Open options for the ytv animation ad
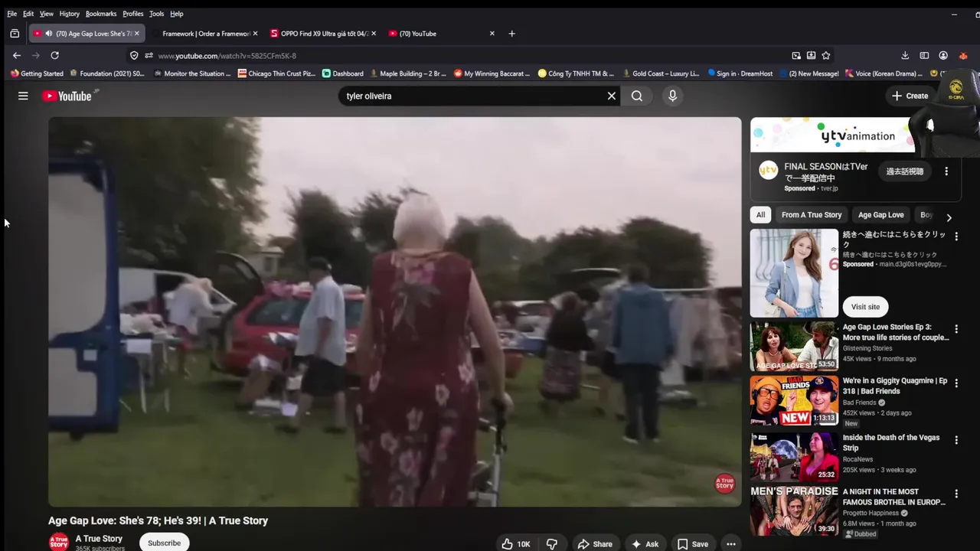 pyautogui.click(x=946, y=171)
